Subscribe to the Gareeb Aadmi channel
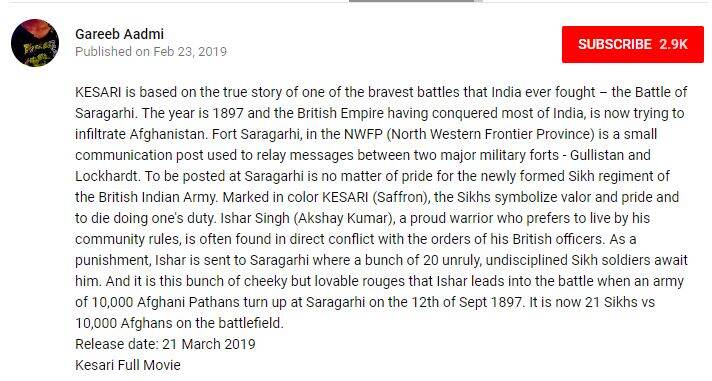The width and height of the screenshot is (712, 381). click(633, 45)
